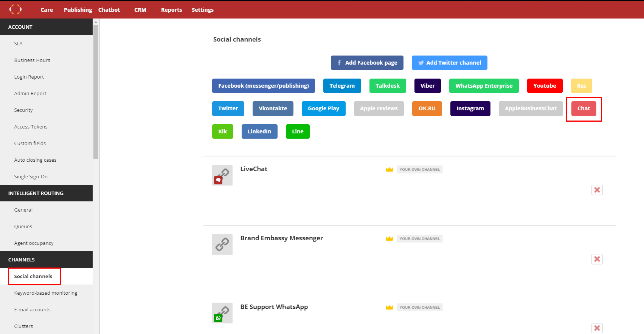Open Clusters in sidebar

point(46,326)
